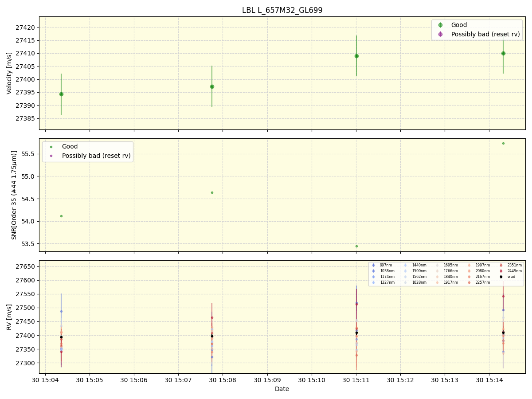The width and height of the screenshot is (532, 399).
Task: Click the 997nm legend entry
Action: (x=381, y=265)
